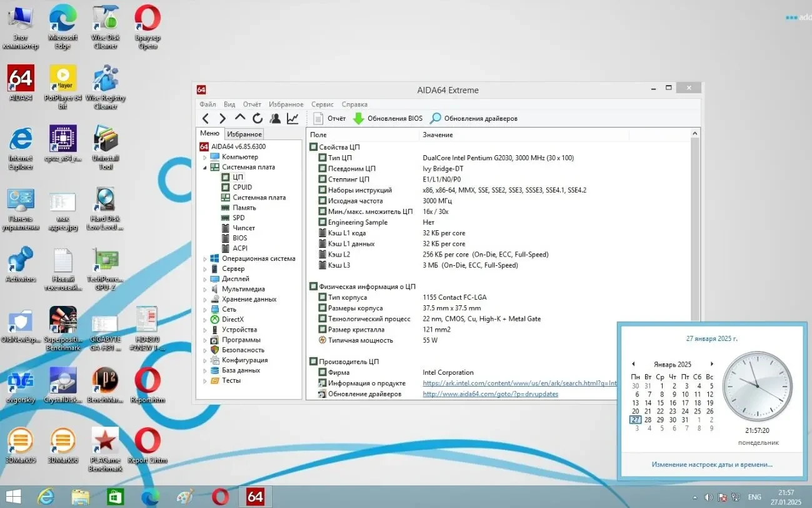This screenshot has width=812, height=508.
Task: Click the Back navigation arrow in AIDA64
Action: coord(206,118)
